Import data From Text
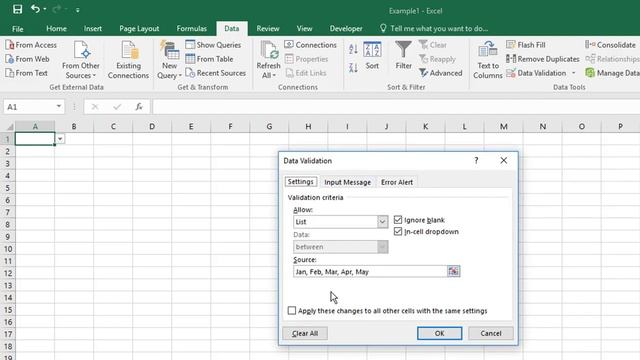 pyautogui.click(x=27, y=73)
